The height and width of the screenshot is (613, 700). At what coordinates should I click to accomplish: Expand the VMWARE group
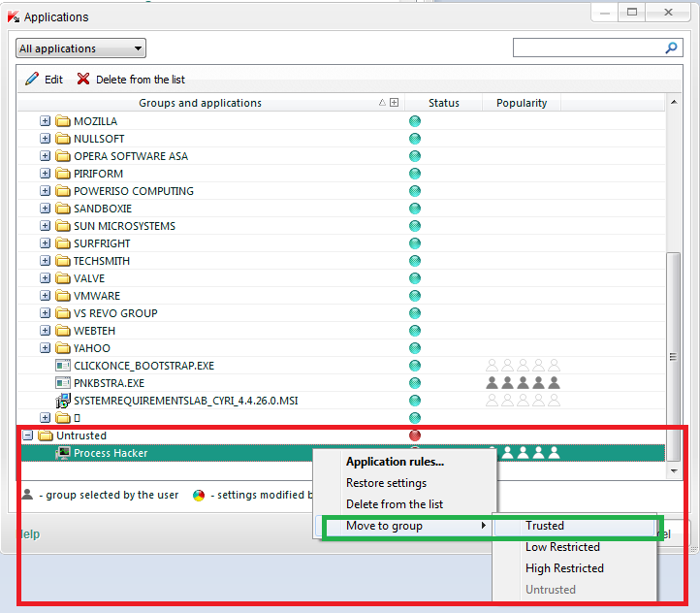[46, 296]
